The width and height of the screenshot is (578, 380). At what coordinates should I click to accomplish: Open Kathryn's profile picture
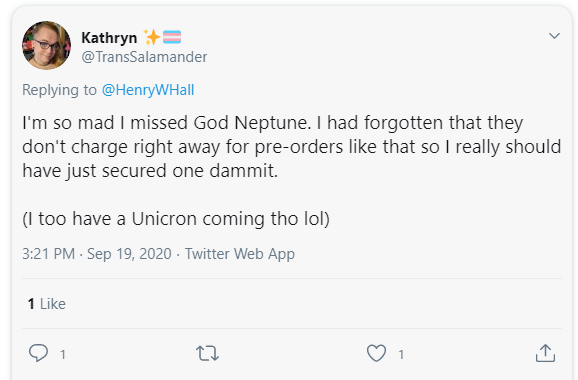(46, 45)
